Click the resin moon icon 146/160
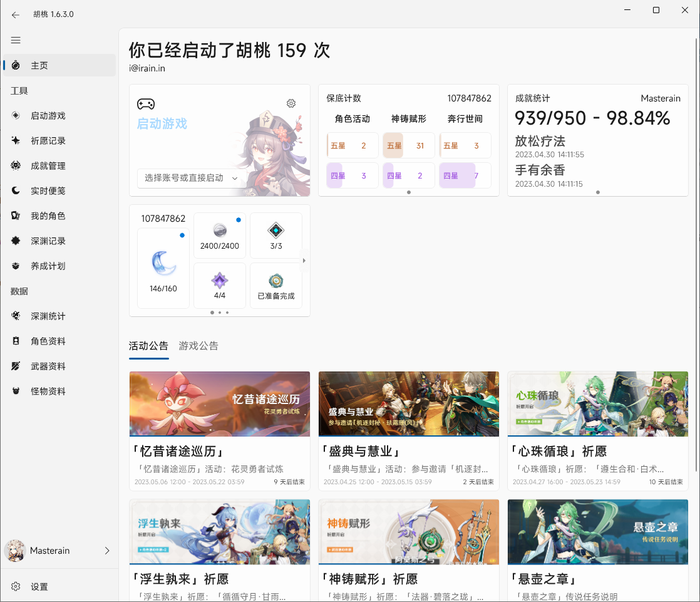 pos(163,263)
